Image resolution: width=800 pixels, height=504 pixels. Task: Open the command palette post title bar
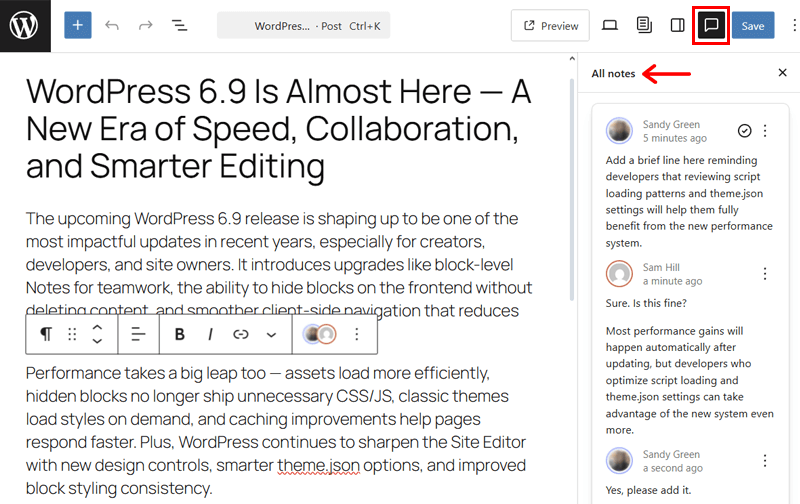pos(304,26)
